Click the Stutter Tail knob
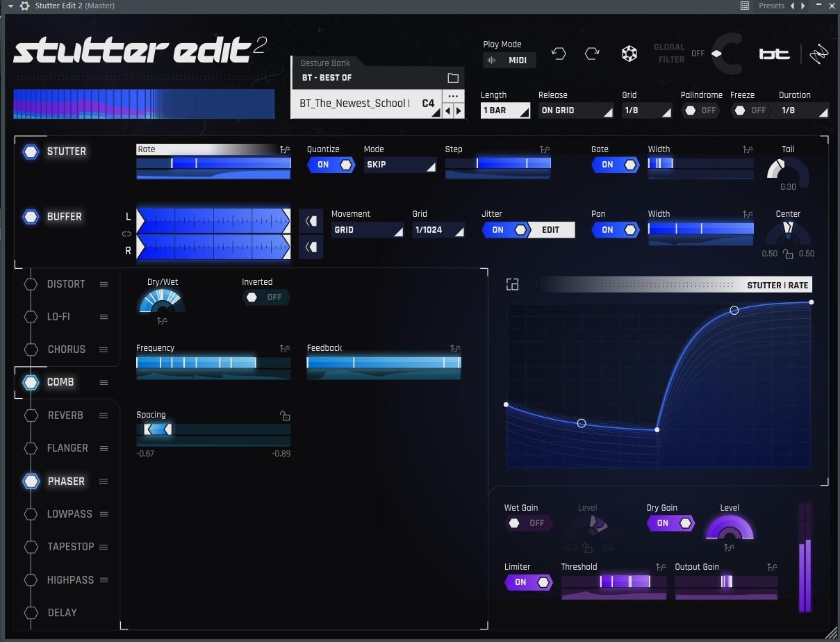Viewport: 840px width, 642px height. click(x=788, y=172)
